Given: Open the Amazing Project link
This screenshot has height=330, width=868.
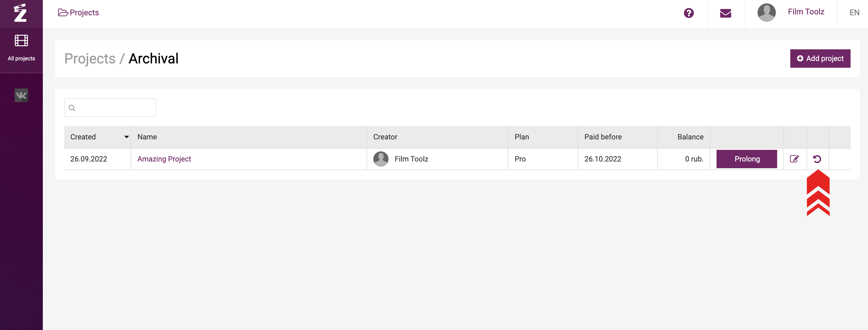Looking at the screenshot, I should [x=164, y=159].
